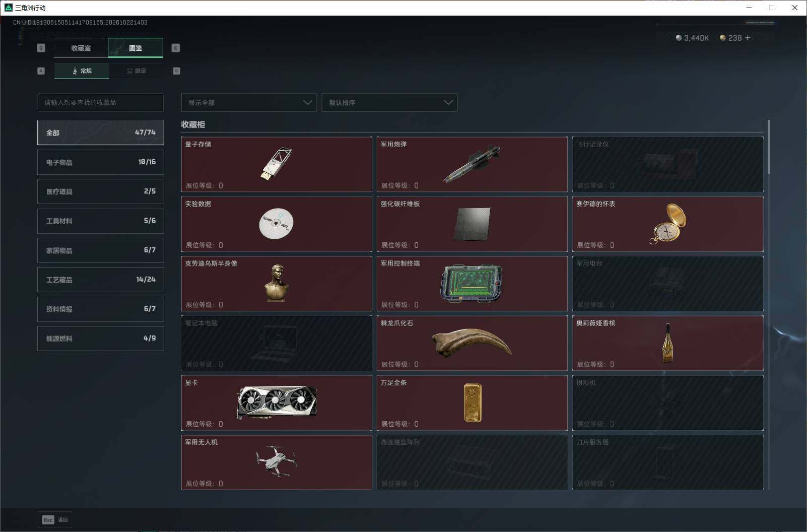Open the 限定 sub-tab
The width and height of the screenshot is (807, 532).
tap(136, 71)
